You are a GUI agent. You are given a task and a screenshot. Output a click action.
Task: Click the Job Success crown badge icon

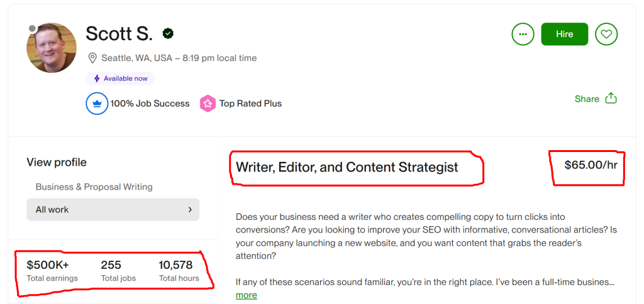[97, 104]
